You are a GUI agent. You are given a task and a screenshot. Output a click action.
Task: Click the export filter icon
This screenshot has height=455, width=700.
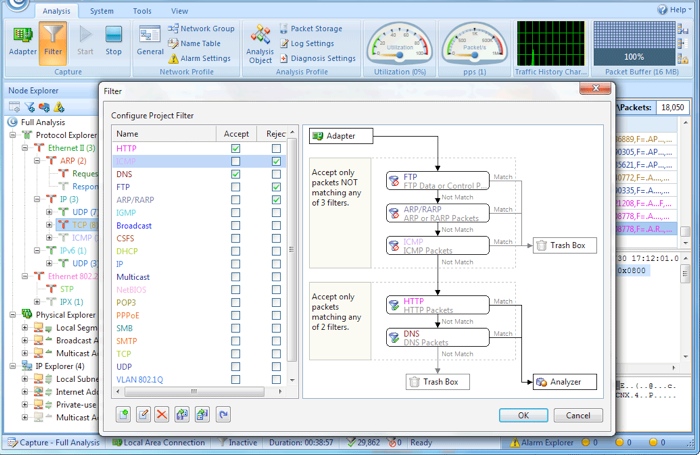pos(202,415)
